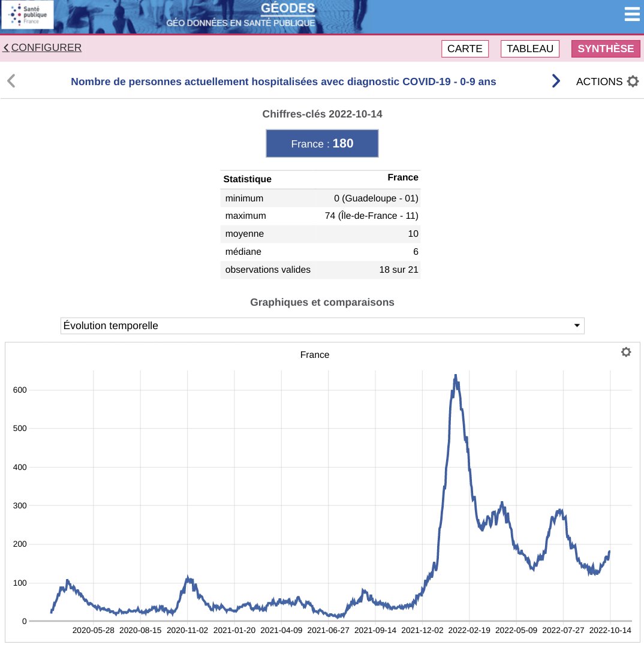644x657 pixels.
Task: Click the peak of the chart line near 2022-02
Action: (456, 376)
